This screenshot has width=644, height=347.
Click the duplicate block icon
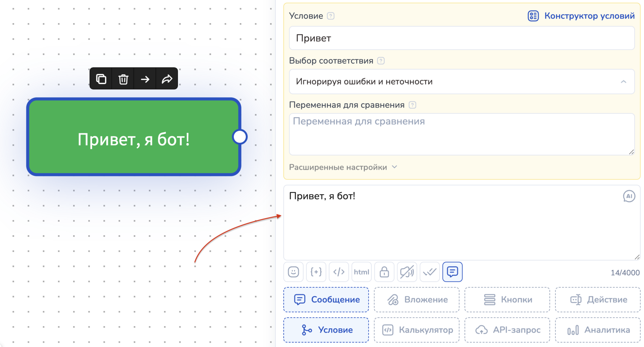[x=101, y=79]
